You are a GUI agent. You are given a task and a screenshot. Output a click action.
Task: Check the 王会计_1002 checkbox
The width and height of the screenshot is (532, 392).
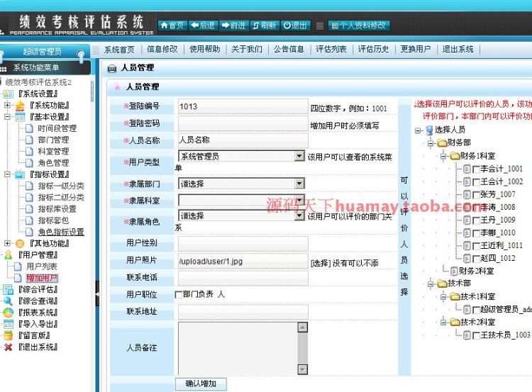[x=476, y=182]
